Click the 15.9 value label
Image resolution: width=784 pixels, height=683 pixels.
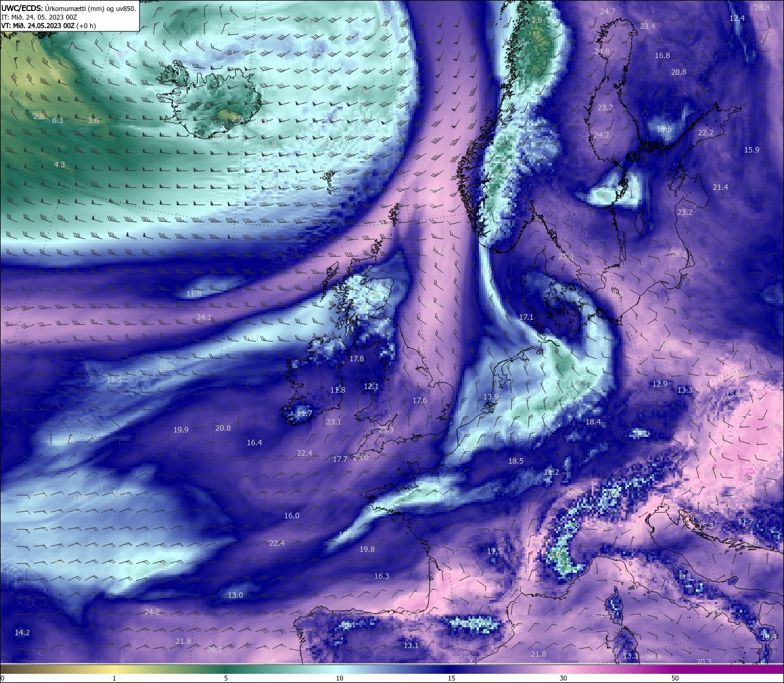pyautogui.click(x=752, y=150)
